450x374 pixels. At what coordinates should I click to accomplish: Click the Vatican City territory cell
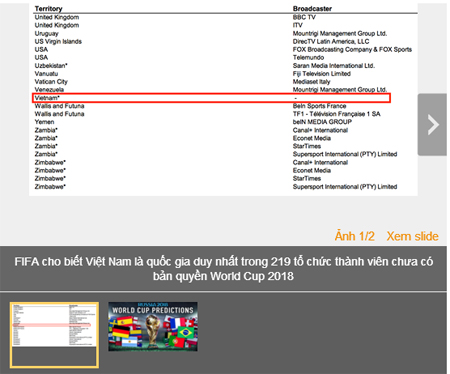tap(51, 82)
